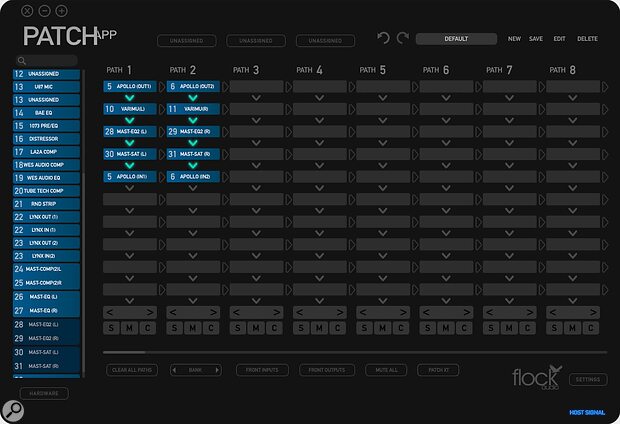Open SETTINGS button
The height and width of the screenshot is (424, 620).
click(588, 380)
